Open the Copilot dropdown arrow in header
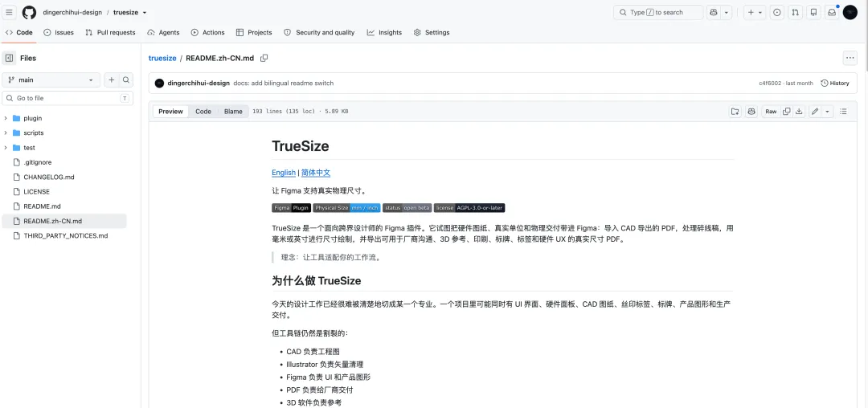 click(x=727, y=12)
